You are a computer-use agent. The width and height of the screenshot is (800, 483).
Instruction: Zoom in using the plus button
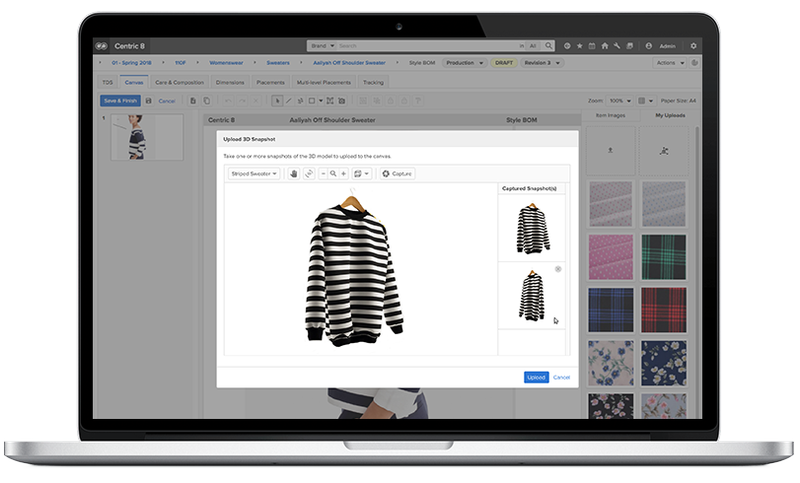[343, 174]
